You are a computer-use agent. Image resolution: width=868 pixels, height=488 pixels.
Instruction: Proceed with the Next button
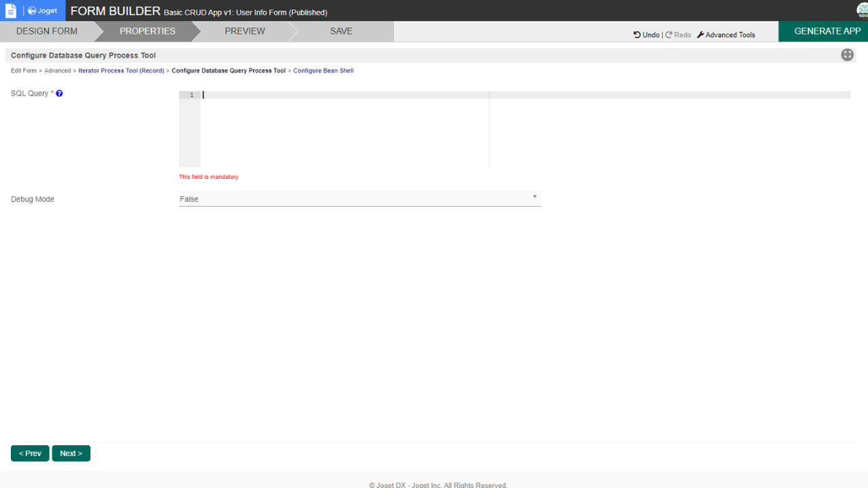click(x=71, y=453)
